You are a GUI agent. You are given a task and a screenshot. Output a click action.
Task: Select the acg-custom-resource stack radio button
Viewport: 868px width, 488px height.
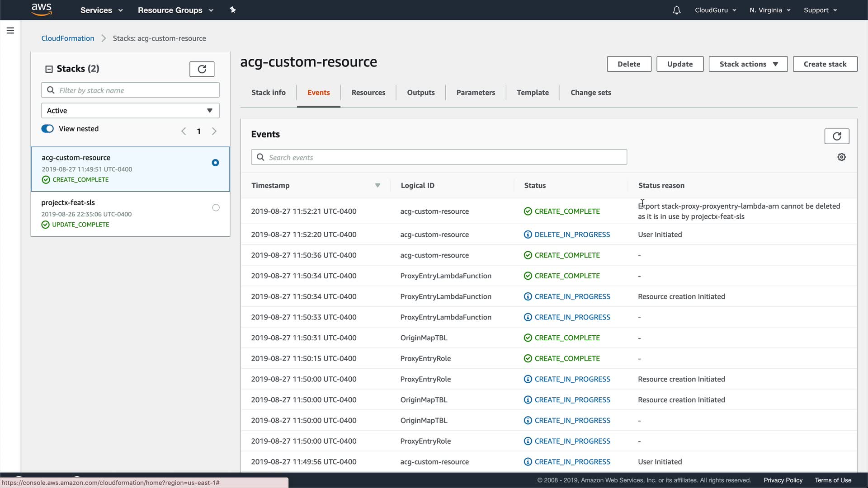tap(215, 163)
